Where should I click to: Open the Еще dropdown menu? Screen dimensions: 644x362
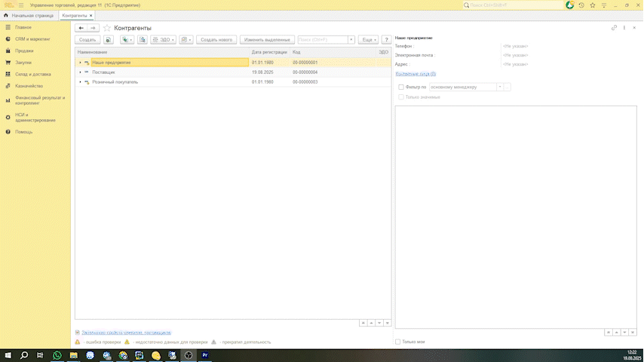[x=369, y=40]
